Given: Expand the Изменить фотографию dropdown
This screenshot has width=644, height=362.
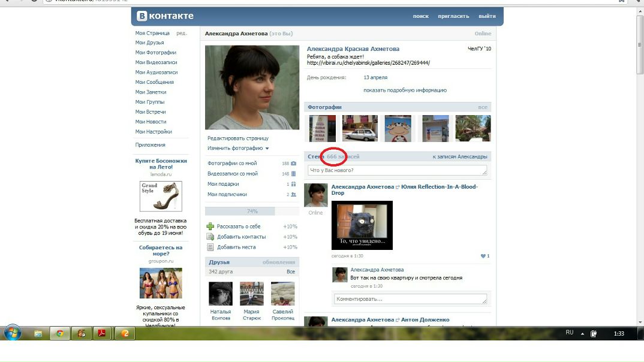Looking at the screenshot, I should tap(267, 149).
